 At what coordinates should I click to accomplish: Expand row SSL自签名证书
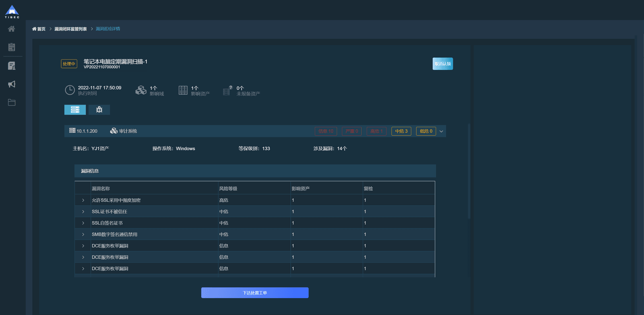click(x=83, y=223)
